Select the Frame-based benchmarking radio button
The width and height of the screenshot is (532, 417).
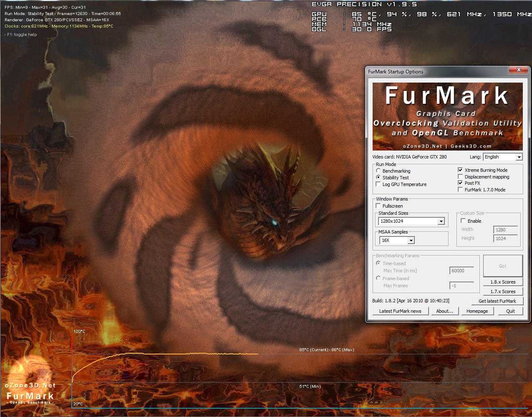tap(378, 279)
